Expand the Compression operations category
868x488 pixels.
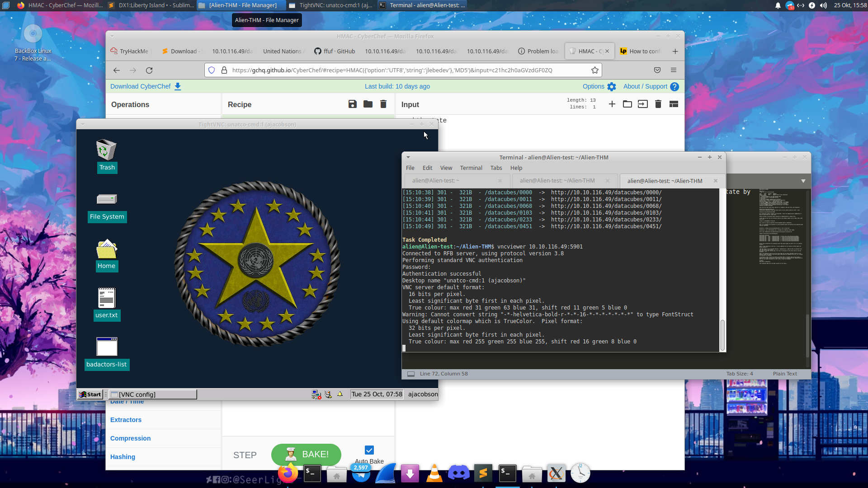tap(130, 438)
